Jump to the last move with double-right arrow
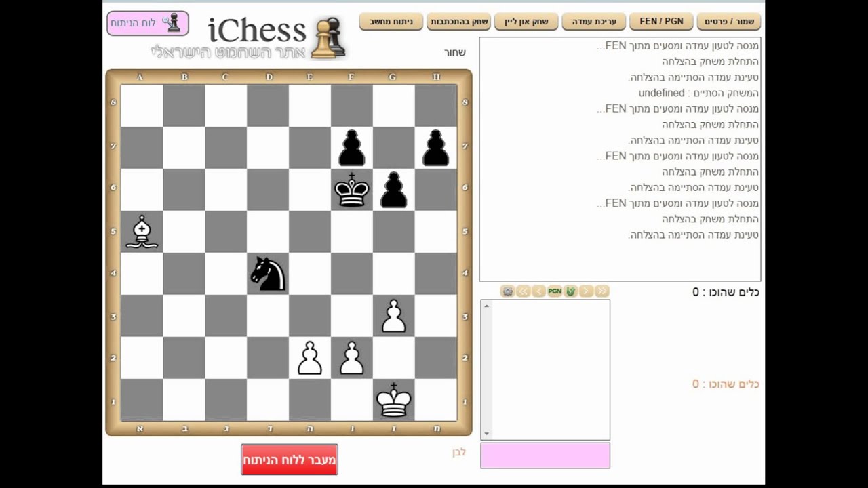 [601, 291]
